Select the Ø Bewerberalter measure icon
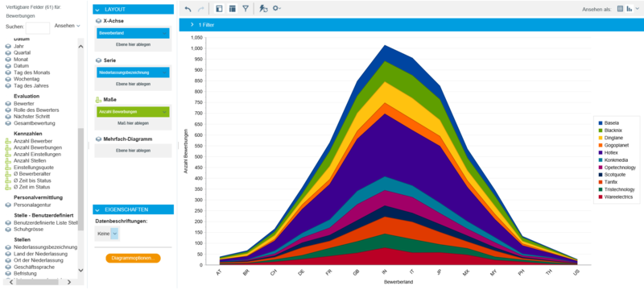Viewport: 644px width, 290px height. [8, 174]
